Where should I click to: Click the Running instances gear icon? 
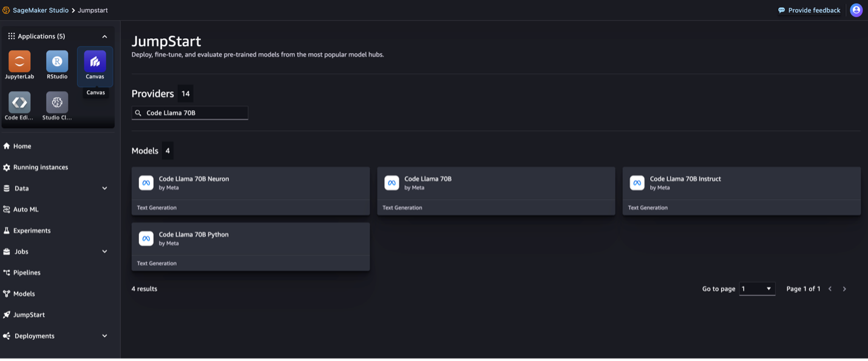[x=7, y=167]
